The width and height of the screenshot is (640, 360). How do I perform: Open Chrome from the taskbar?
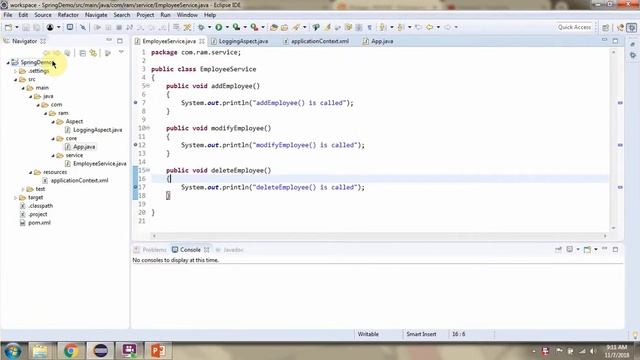(71, 351)
